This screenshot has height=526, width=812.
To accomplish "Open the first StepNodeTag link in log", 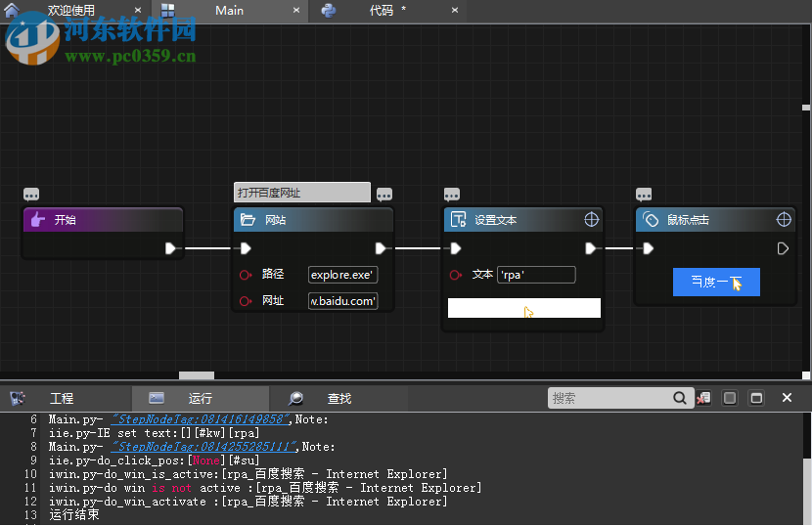I will (x=199, y=418).
